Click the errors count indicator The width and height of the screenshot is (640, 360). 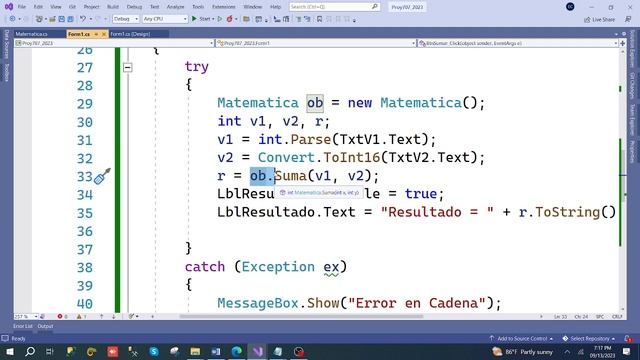click(62, 316)
